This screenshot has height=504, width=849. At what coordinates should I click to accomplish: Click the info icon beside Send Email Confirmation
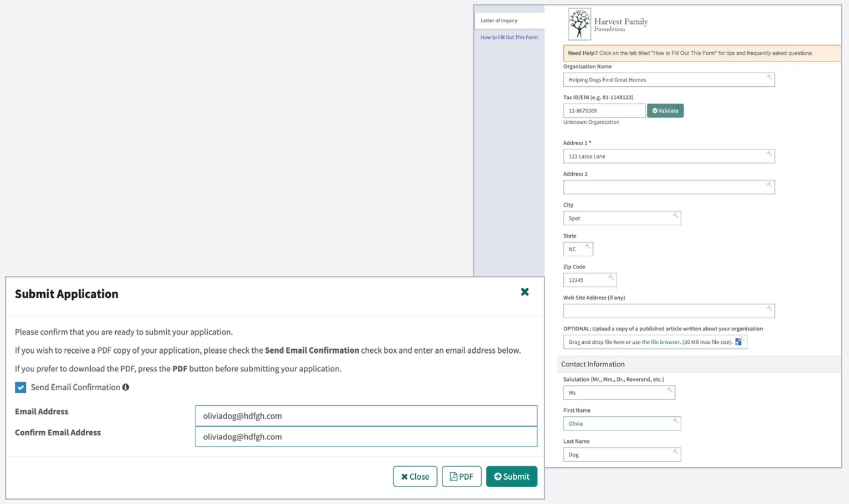[126, 387]
